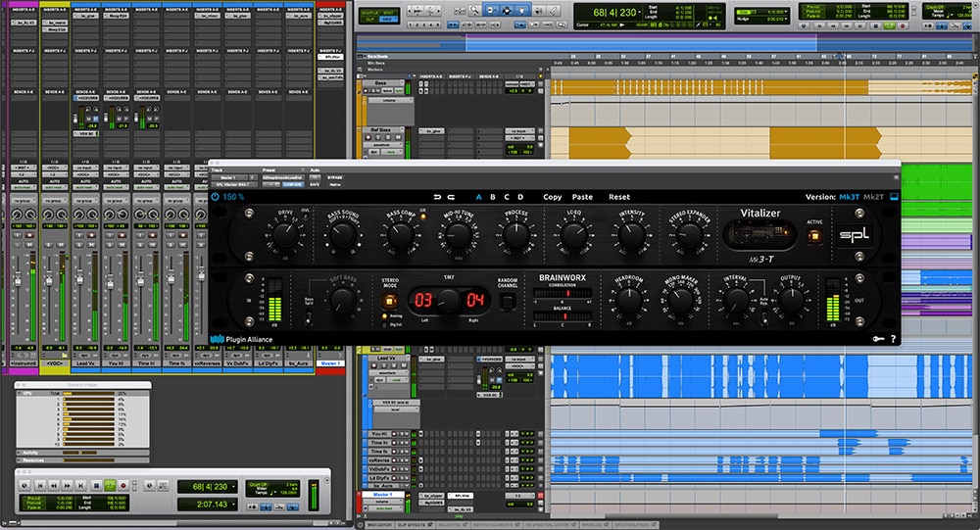Screen dimensions: 980x530
Task: Select plugin settings slot B
Action: point(493,197)
